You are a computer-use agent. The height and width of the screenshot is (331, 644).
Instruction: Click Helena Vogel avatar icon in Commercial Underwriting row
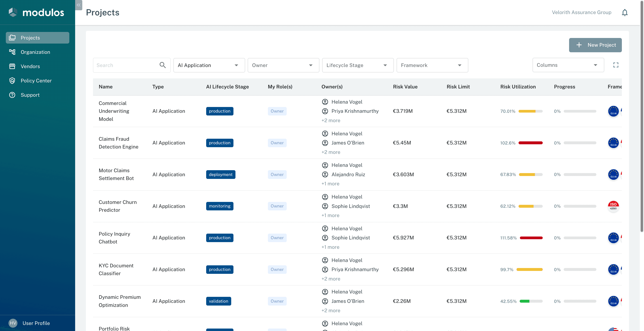click(325, 102)
